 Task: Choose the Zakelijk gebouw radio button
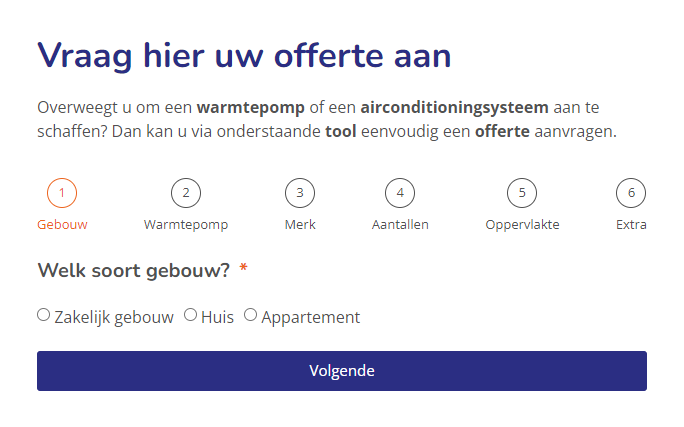click(44, 314)
